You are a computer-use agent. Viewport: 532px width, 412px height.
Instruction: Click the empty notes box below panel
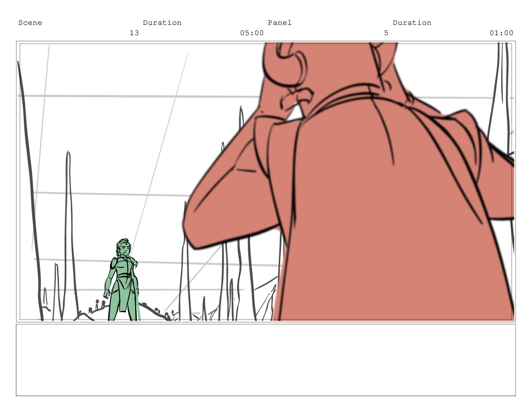click(x=266, y=360)
